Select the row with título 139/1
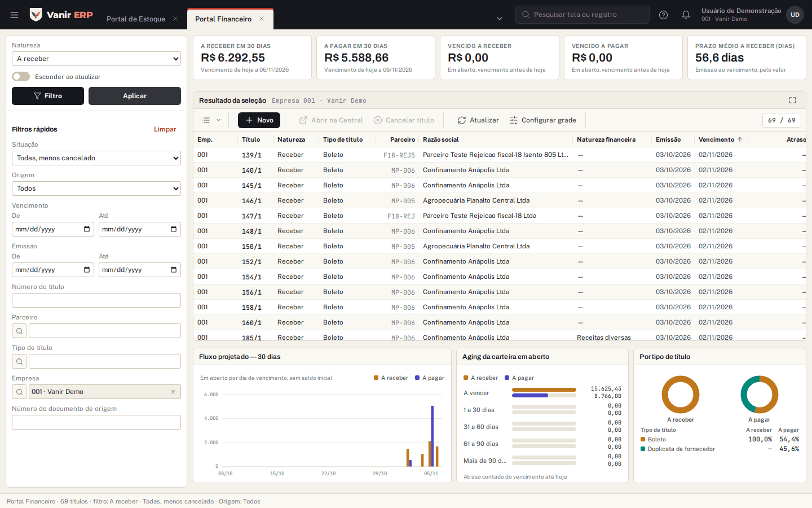This screenshot has width=812, height=508. pyautogui.click(x=500, y=155)
